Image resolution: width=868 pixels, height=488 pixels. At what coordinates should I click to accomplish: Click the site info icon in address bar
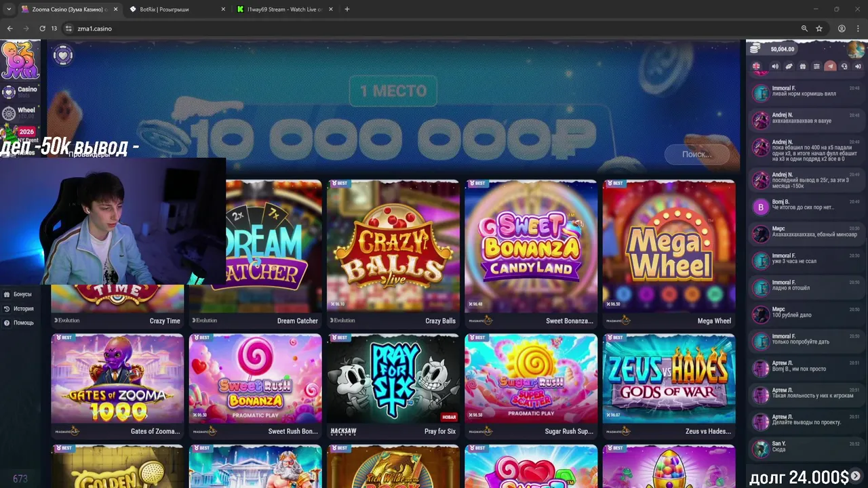click(68, 28)
